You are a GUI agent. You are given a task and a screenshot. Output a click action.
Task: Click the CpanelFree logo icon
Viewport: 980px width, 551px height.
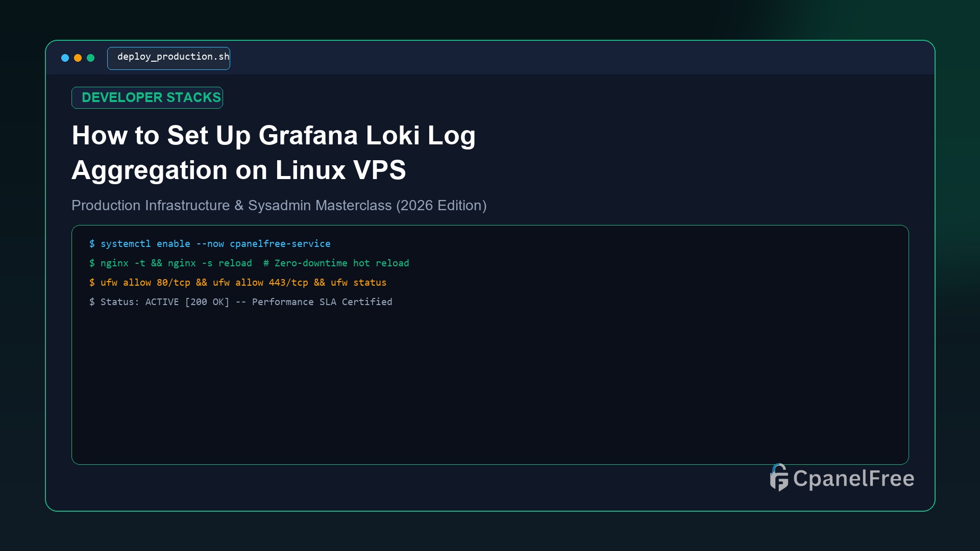pyautogui.click(x=779, y=478)
